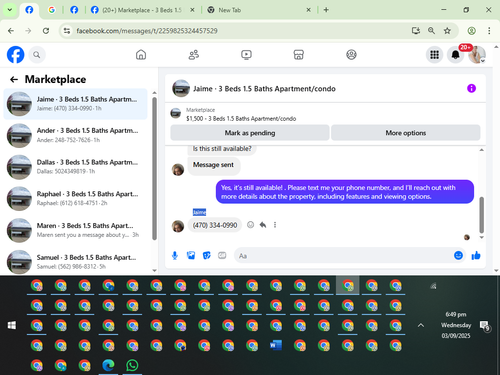The height and width of the screenshot is (375, 500).
Task: Choose a GIF icon
Action: pyautogui.click(x=222, y=256)
